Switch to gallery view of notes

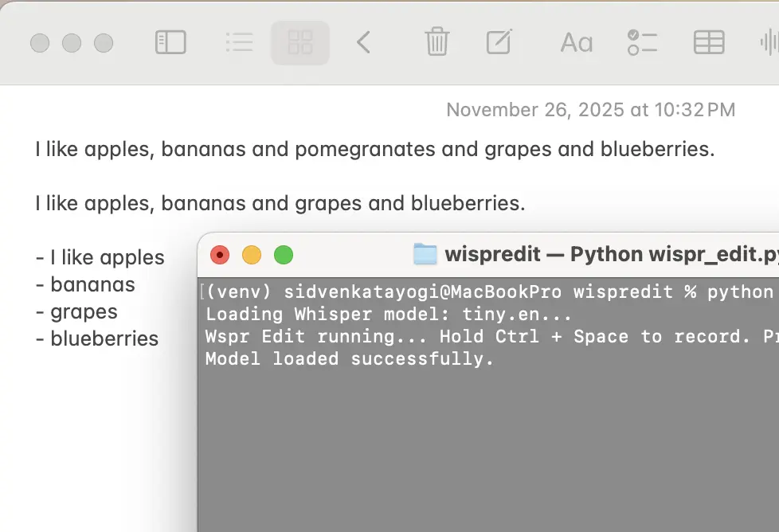point(300,42)
